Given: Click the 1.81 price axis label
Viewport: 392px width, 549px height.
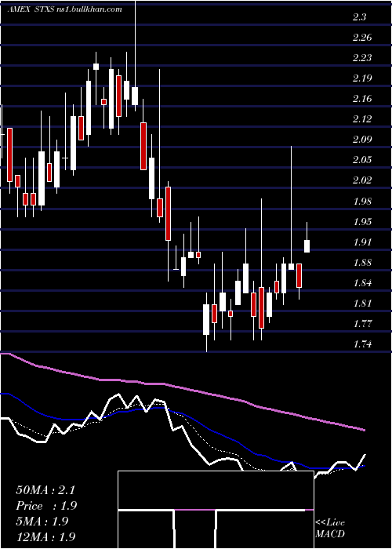Looking at the screenshot, I should coord(362,304).
